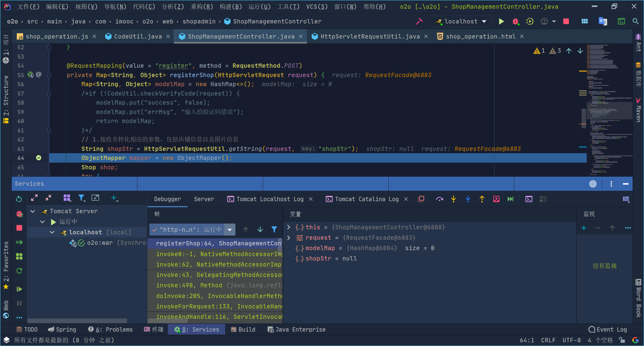The height and width of the screenshot is (346, 644).
Task: Toggle the Pause Program button in the left debug strip
Action: click(x=19, y=303)
